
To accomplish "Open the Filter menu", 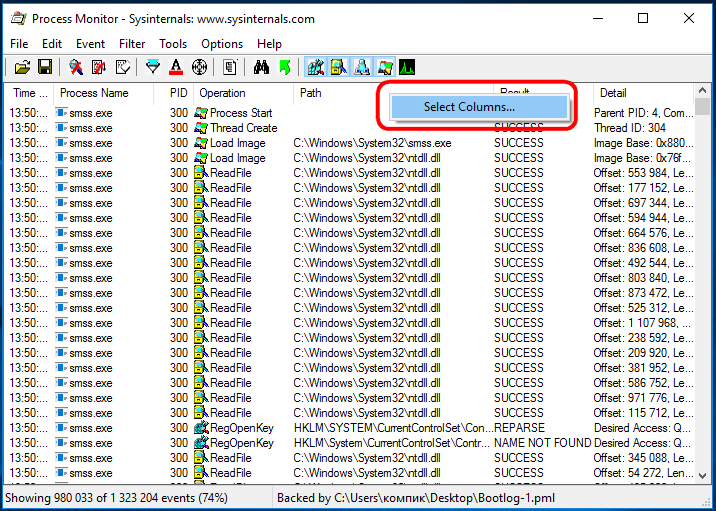I will 132,44.
